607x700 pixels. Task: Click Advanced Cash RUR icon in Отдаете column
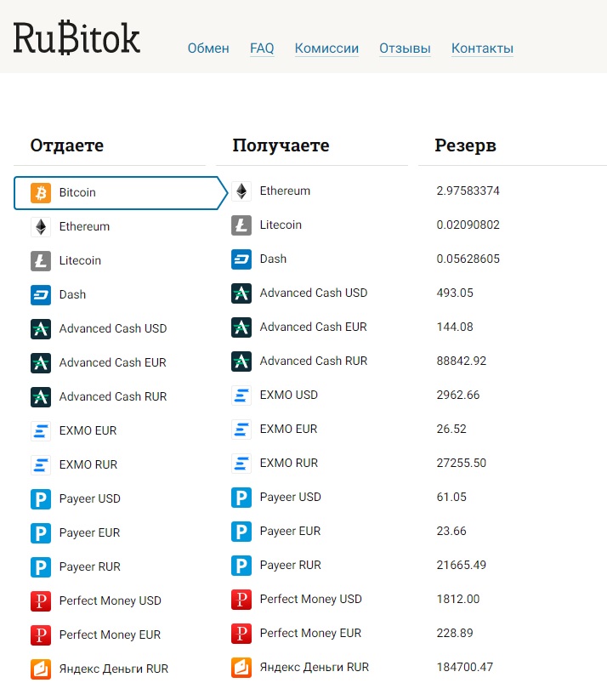(x=41, y=397)
